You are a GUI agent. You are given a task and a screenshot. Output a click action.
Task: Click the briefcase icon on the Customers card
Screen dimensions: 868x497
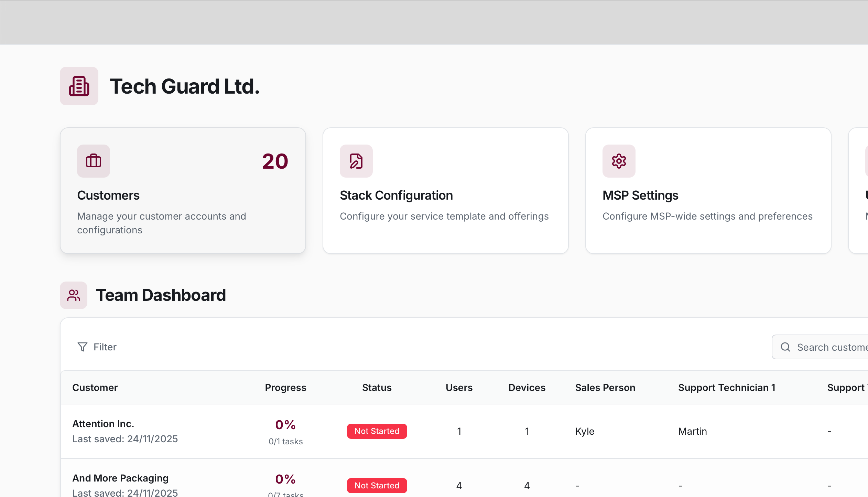94,161
